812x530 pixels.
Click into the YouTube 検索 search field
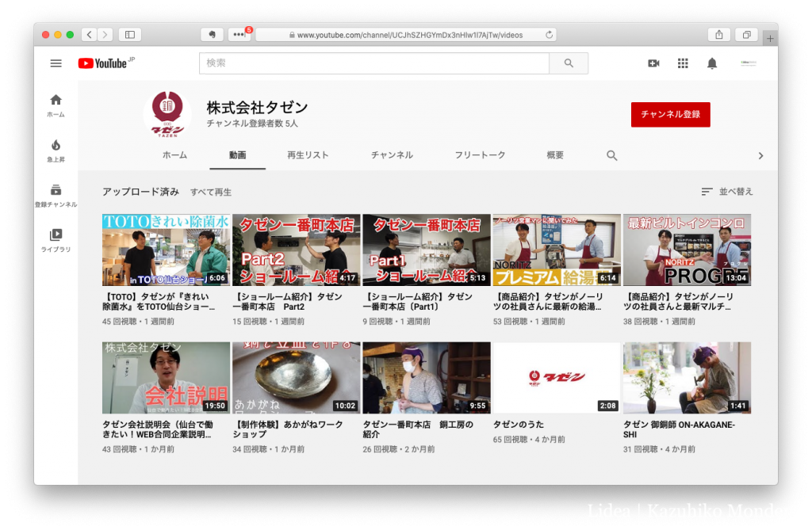(x=373, y=63)
